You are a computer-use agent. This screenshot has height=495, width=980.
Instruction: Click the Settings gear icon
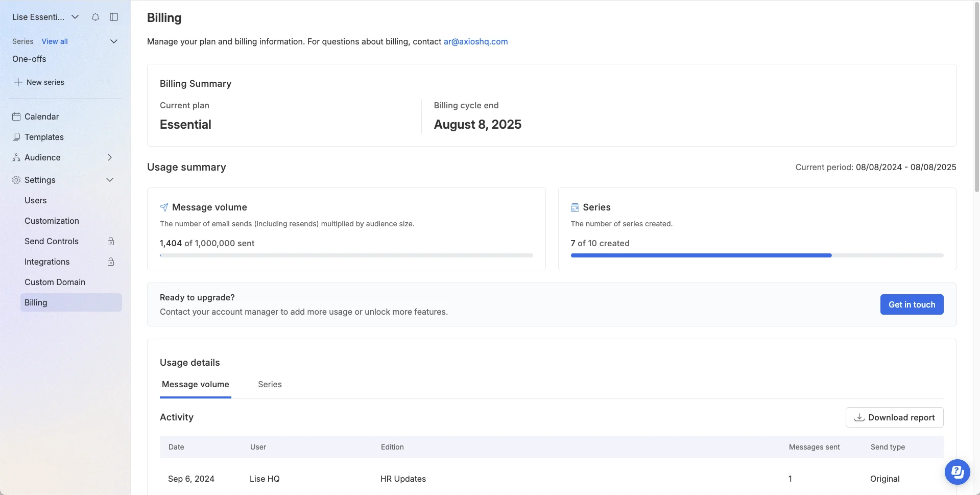click(x=16, y=180)
